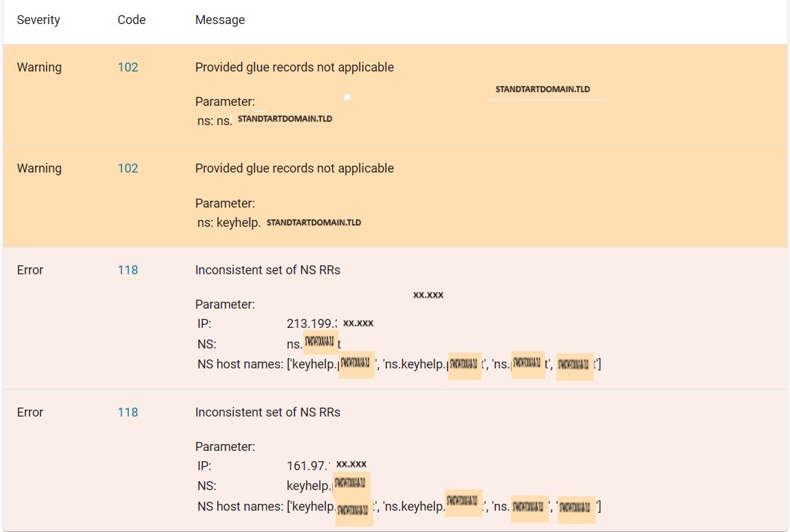Click the second 'Provided glue records not applicable' message
The width and height of the screenshot is (790, 532).
click(x=294, y=168)
